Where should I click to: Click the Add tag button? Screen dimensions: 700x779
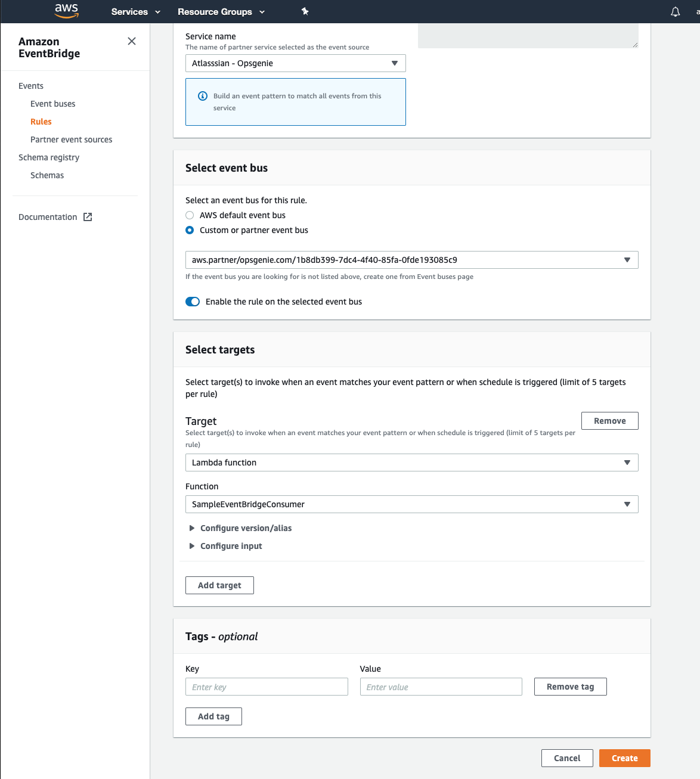click(x=213, y=716)
